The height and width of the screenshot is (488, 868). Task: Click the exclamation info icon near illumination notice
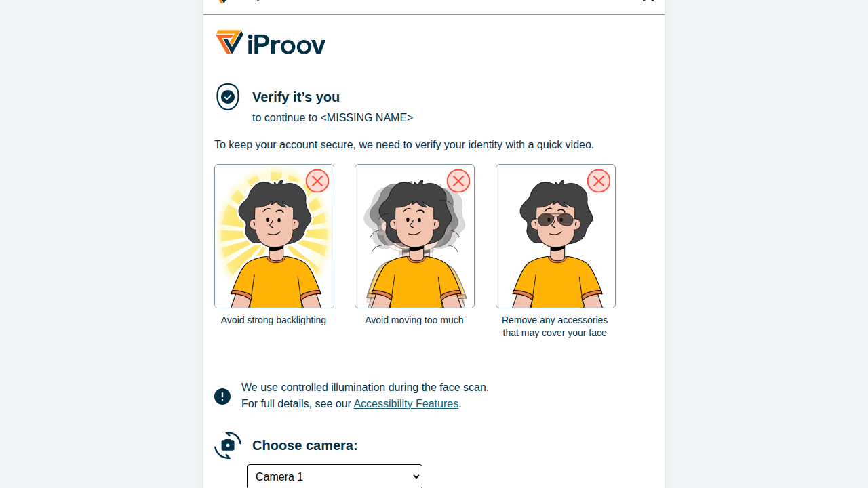[222, 396]
